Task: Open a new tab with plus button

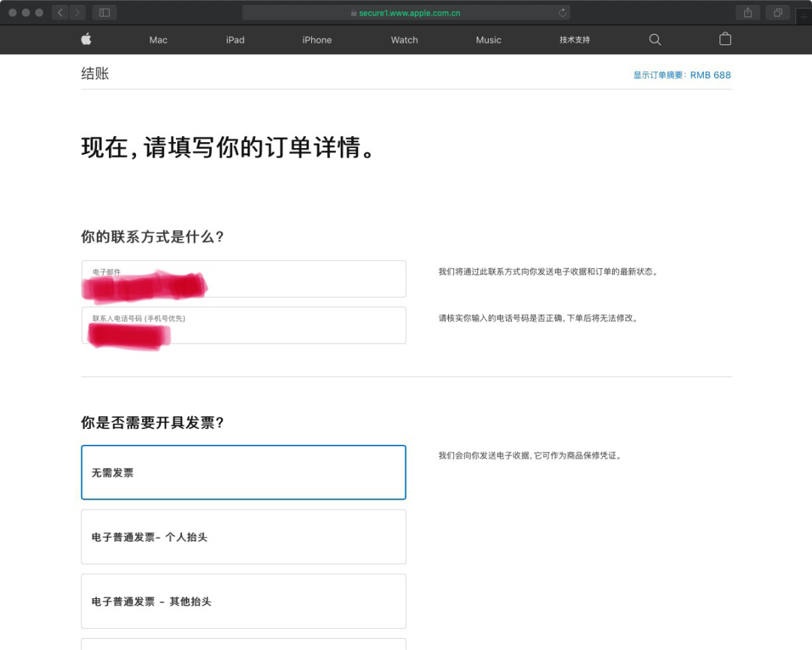Action: point(804,16)
